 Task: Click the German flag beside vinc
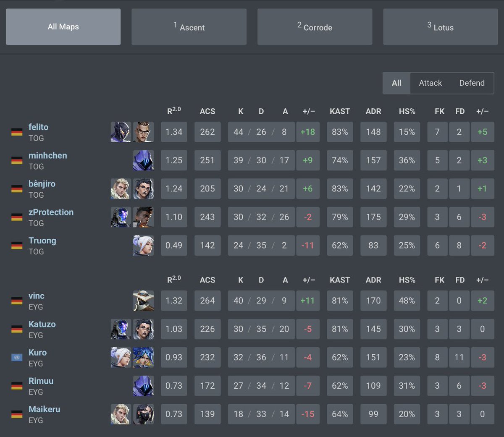pyautogui.click(x=17, y=301)
